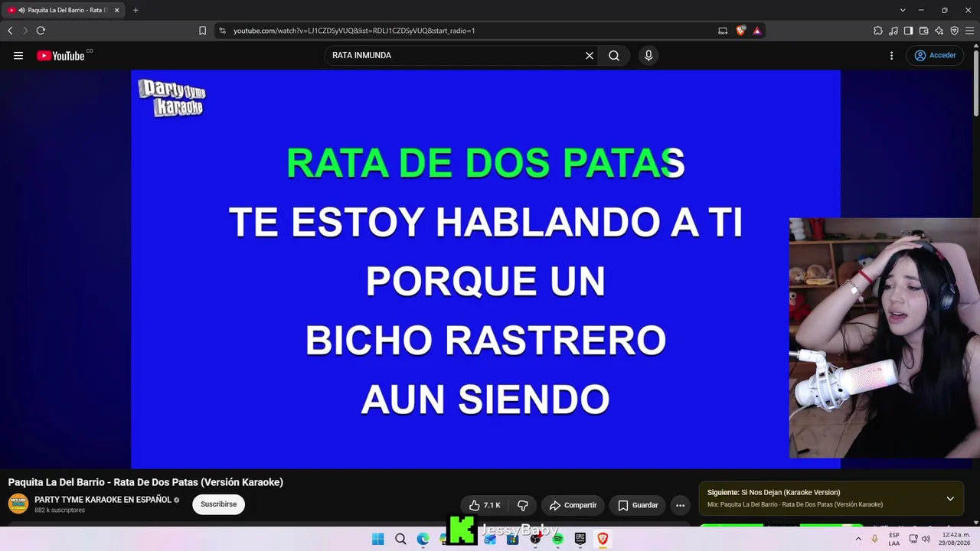Open the install/cast icon in address bar

723,31
